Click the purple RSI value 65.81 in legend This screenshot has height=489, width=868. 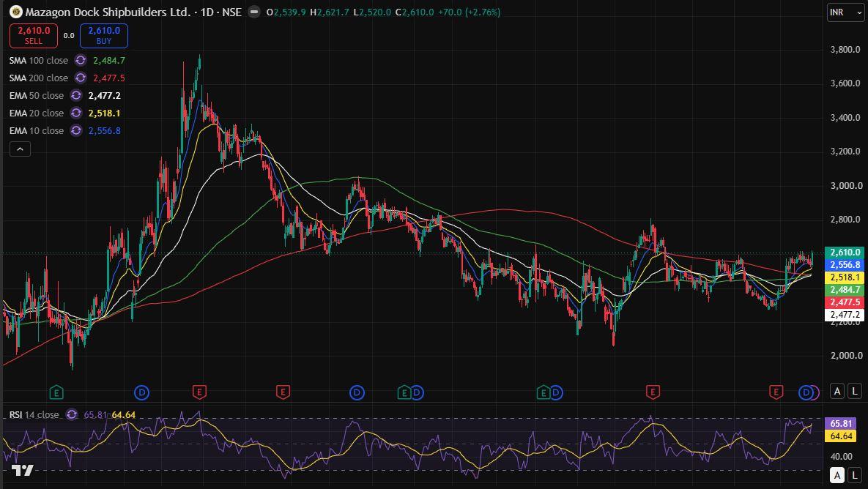click(94, 414)
